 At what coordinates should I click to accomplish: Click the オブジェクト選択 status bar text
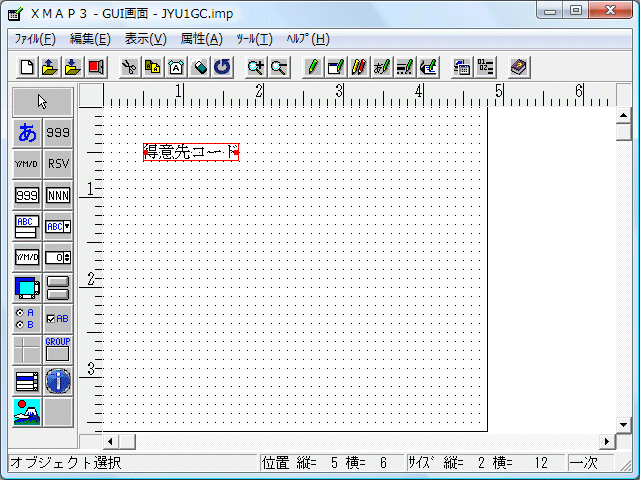[66, 463]
